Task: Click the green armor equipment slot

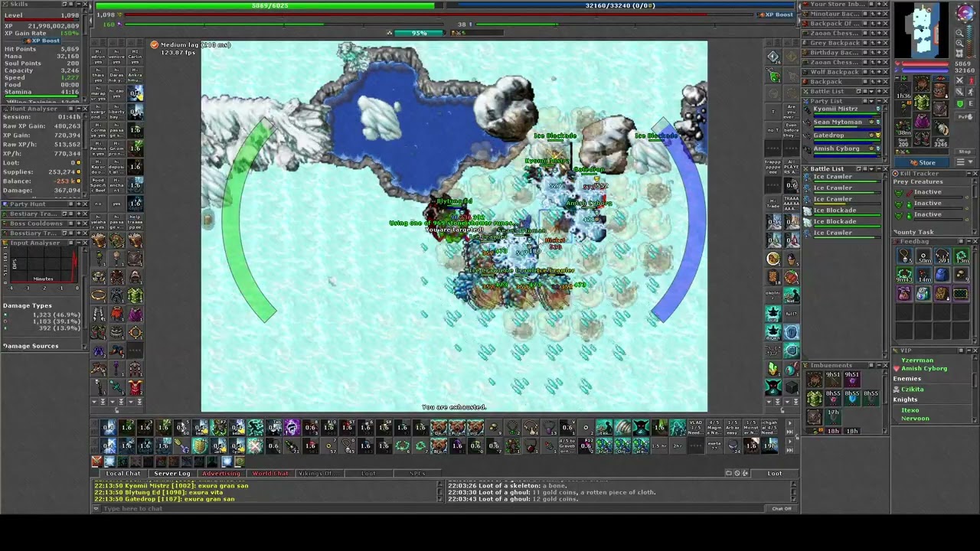Action: coord(922,102)
